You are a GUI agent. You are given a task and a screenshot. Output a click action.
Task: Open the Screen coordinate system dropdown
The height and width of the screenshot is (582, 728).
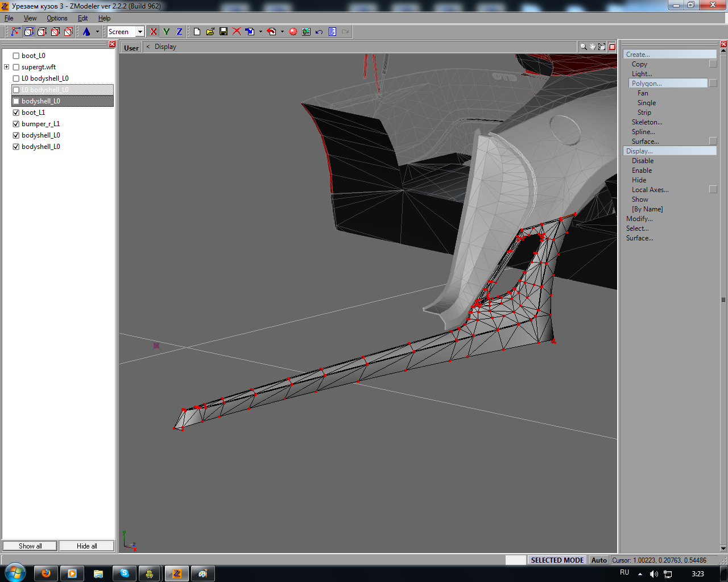click(x=140, y=32)
